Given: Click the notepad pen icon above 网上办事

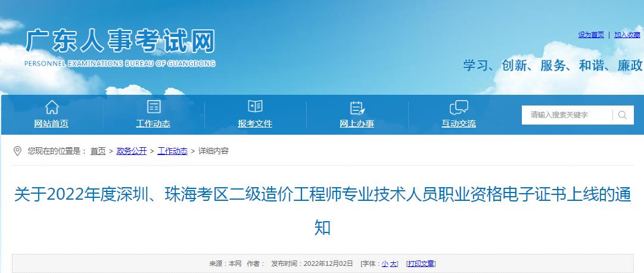Looking at the screenshot, I should 357,108.
